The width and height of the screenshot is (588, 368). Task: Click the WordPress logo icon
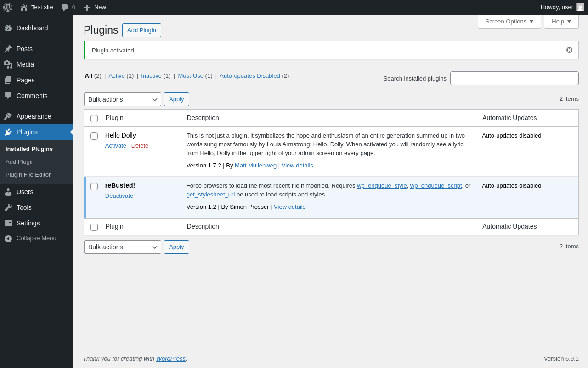[8, 7]
